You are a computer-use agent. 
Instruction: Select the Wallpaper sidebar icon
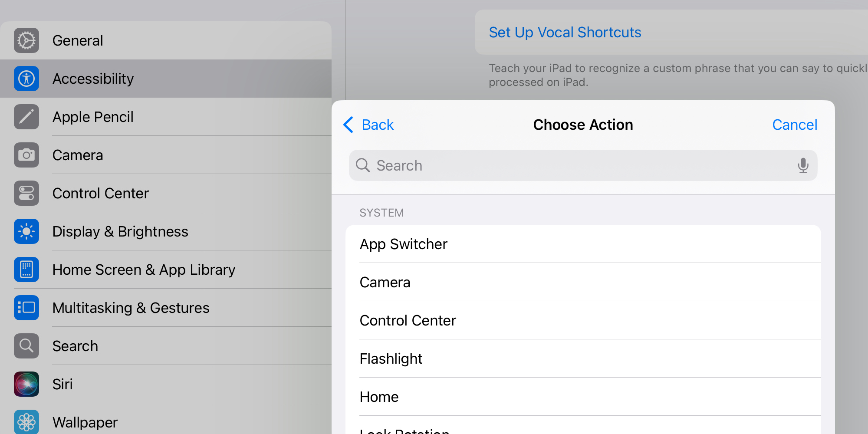[x=26, y=421]
